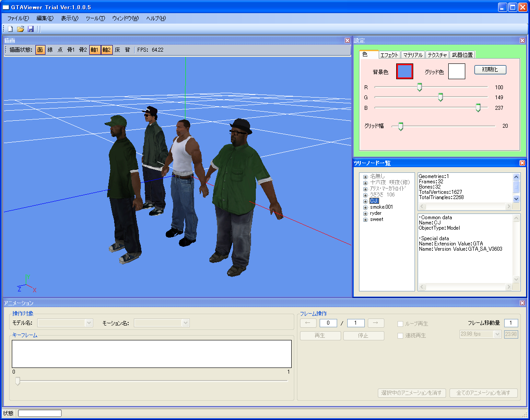Expand the 名無し tree node
This screenshot has width=530, height=420.
[365, 176]
